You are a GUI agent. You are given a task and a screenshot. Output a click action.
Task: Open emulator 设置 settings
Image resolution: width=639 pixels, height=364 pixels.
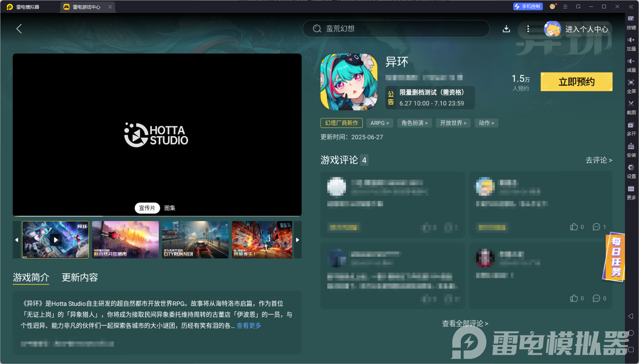[631, 171]
